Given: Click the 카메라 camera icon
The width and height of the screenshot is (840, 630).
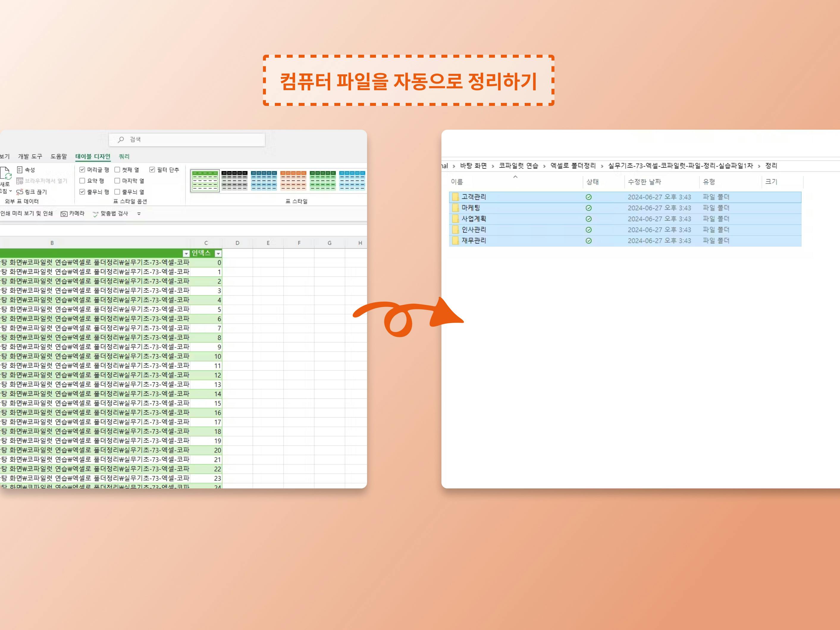Looking at the screenshot, I should pos(64,214).
